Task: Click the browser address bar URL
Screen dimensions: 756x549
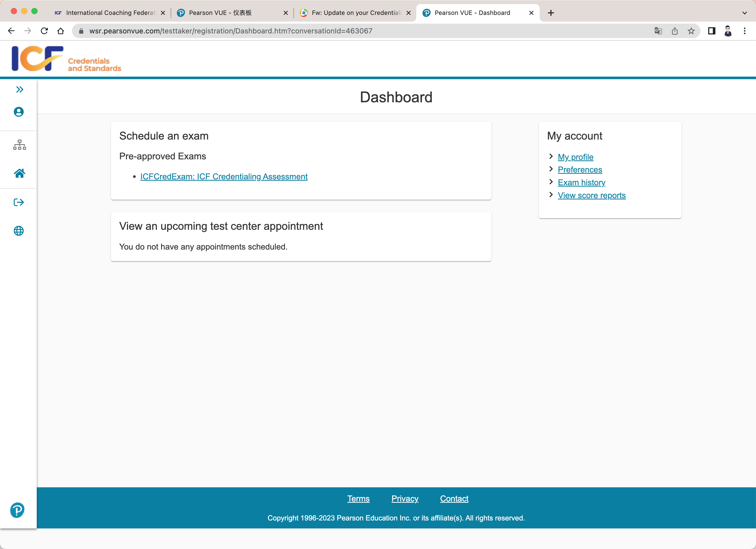Action: coord(231,31)
